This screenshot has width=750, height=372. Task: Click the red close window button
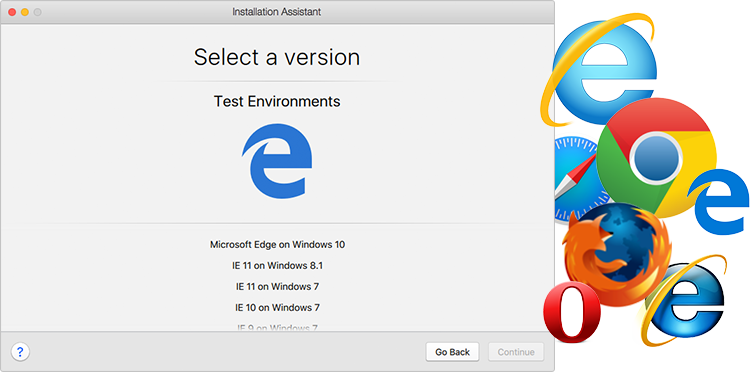click(x=12, y=12)
